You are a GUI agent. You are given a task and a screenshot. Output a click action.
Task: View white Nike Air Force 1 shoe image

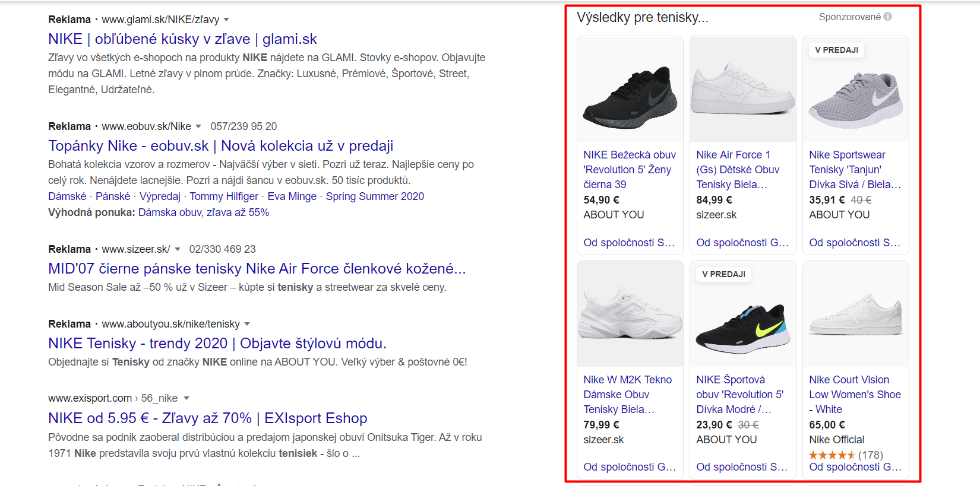(x=743, y=89)
